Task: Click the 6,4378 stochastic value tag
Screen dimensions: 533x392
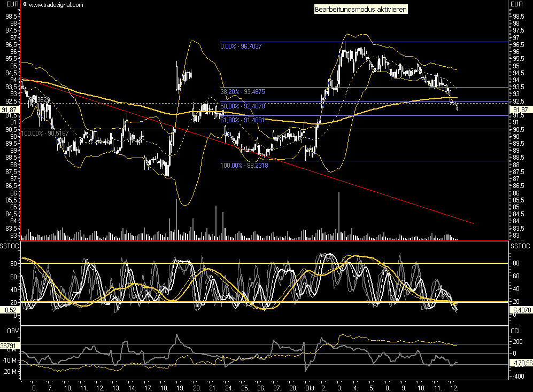Action: (x=521, y=309)
